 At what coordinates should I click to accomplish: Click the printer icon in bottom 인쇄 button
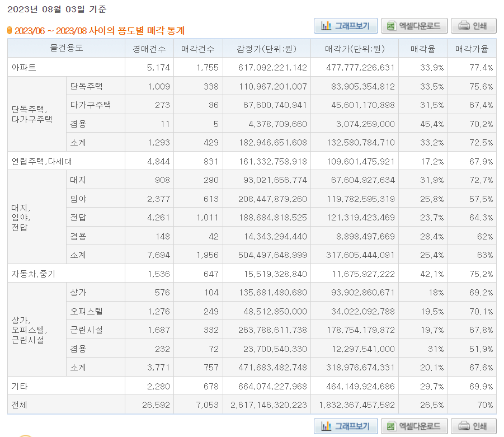point(463,426)
